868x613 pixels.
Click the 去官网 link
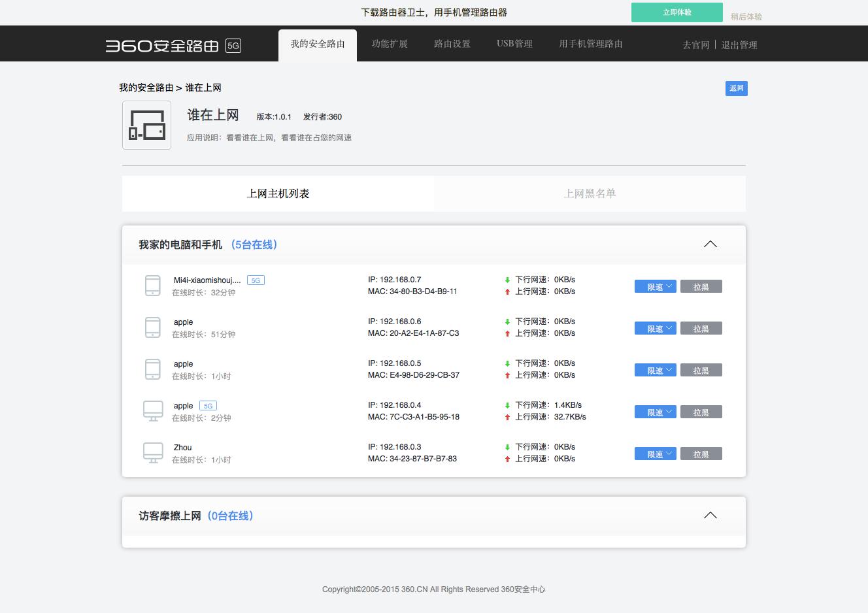click(x=695, y=45)
